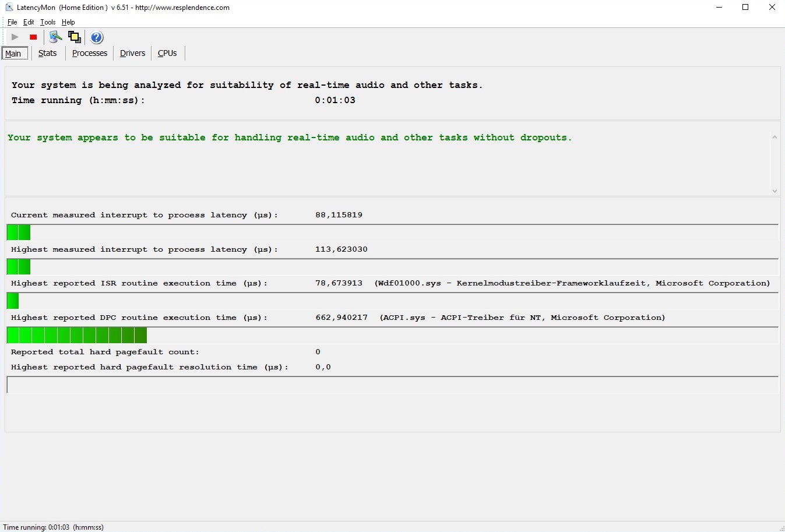Click 'Current measured interrupt to process latency' label

[145, 215]
